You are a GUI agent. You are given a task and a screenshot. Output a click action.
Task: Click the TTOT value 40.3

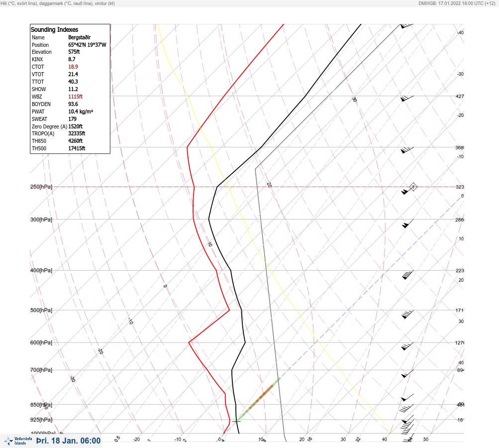(73, 82)
